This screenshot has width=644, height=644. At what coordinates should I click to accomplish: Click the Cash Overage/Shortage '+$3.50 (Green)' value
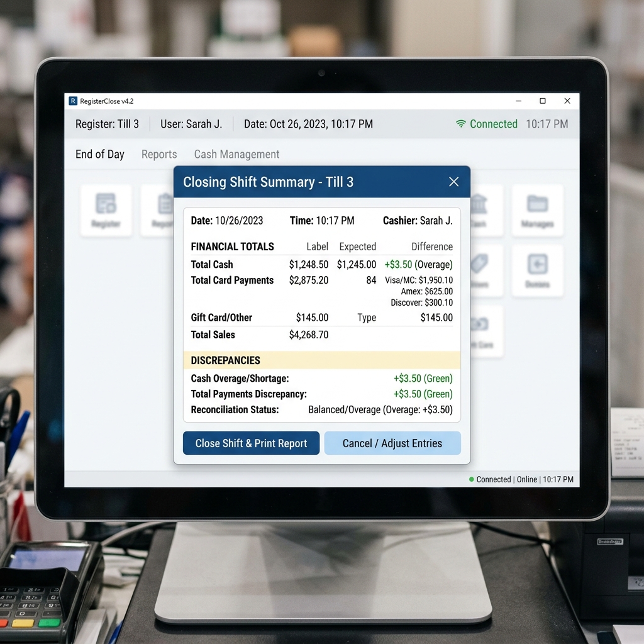click(423, 378)
